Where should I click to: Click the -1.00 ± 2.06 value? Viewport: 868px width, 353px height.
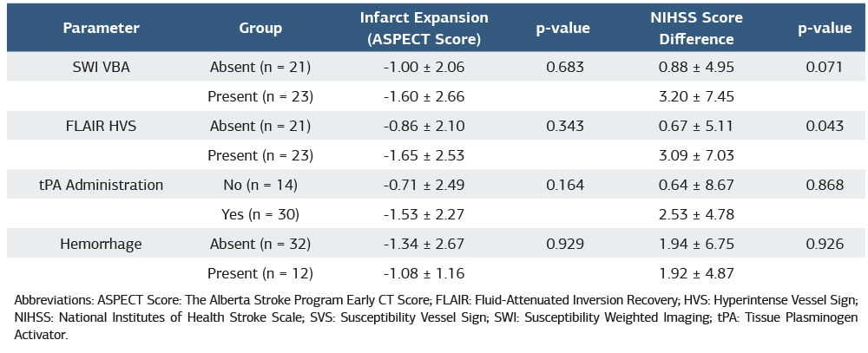pos(424,67)
